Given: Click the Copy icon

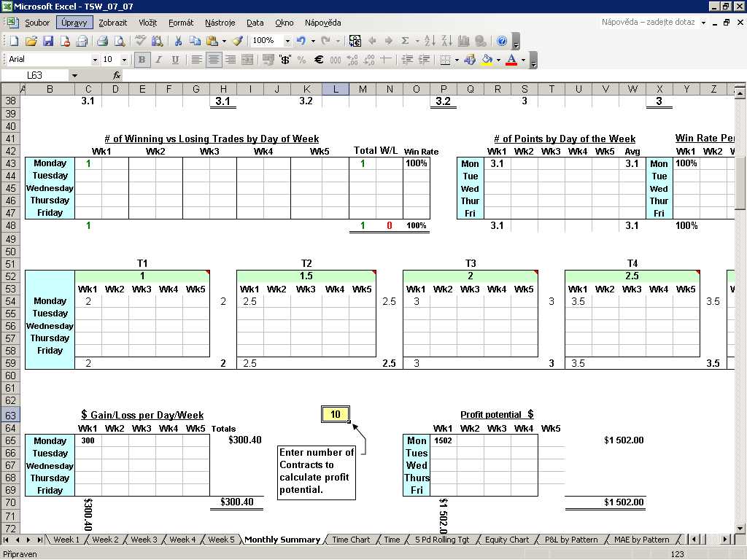Looking at the screenshot, I should [195, 41].
